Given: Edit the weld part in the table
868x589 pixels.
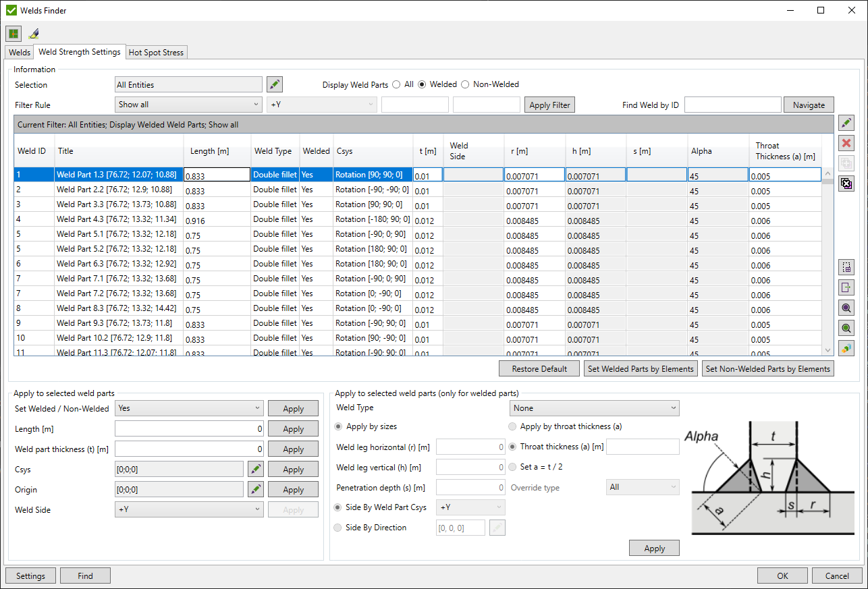Looking at the screenshot, I should 846,123.
